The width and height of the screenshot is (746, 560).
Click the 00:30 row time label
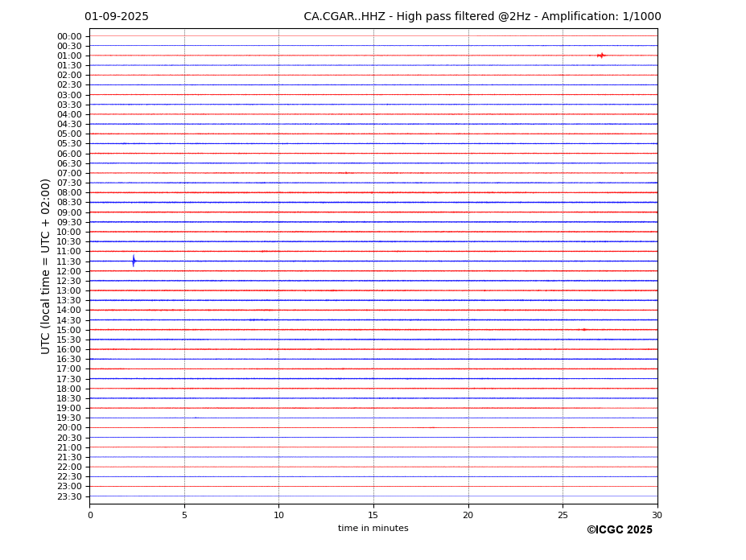69,46
